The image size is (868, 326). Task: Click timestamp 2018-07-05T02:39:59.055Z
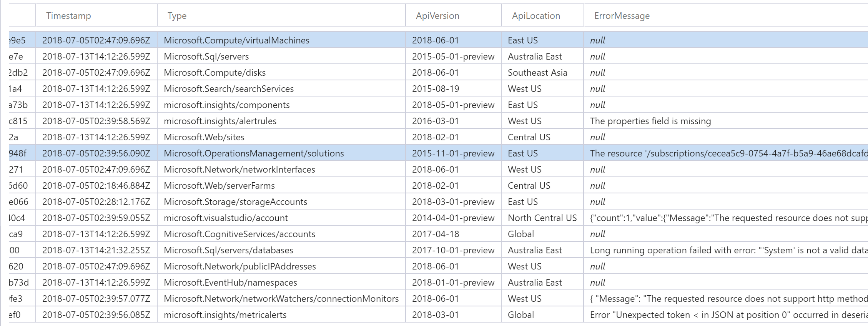[96, 218]
